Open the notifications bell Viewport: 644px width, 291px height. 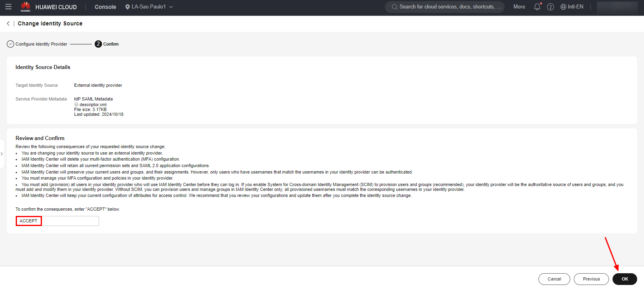(x=537, y=7)
